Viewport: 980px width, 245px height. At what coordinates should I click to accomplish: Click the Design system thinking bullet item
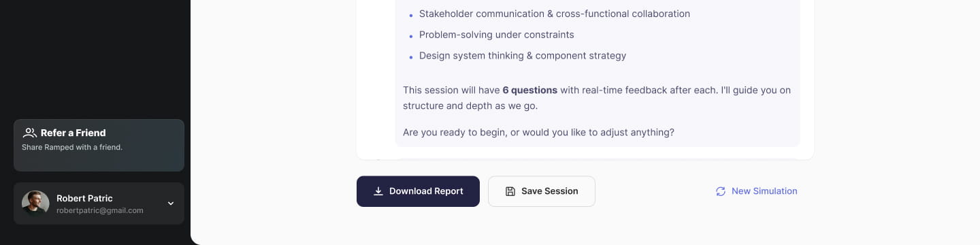[523, 56]
